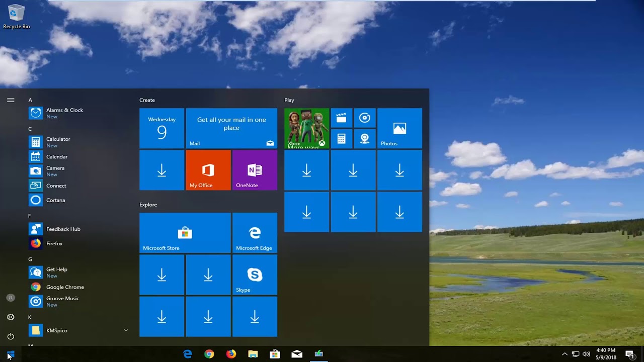
Task: Open Google Chrome from the taskbar
Action: (x=209, y=354)
